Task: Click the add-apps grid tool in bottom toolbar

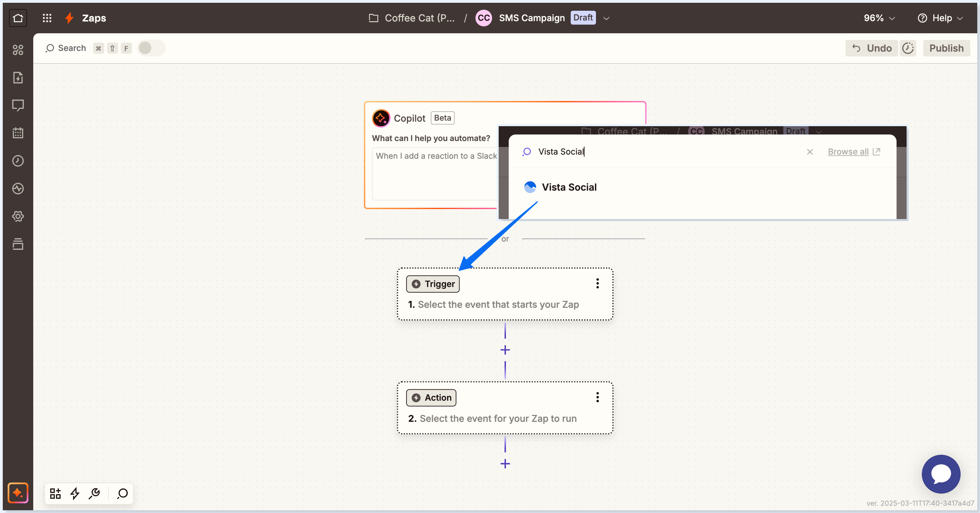Action: (x=55, y=493)
